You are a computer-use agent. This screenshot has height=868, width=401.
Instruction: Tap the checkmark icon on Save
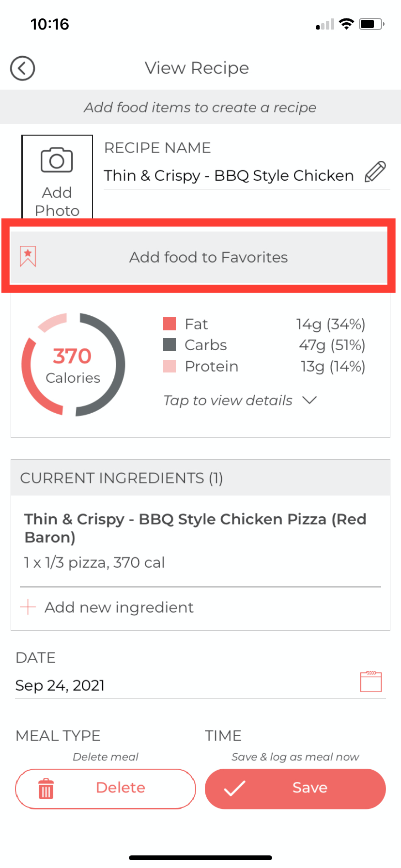click(x=235, y=788)
